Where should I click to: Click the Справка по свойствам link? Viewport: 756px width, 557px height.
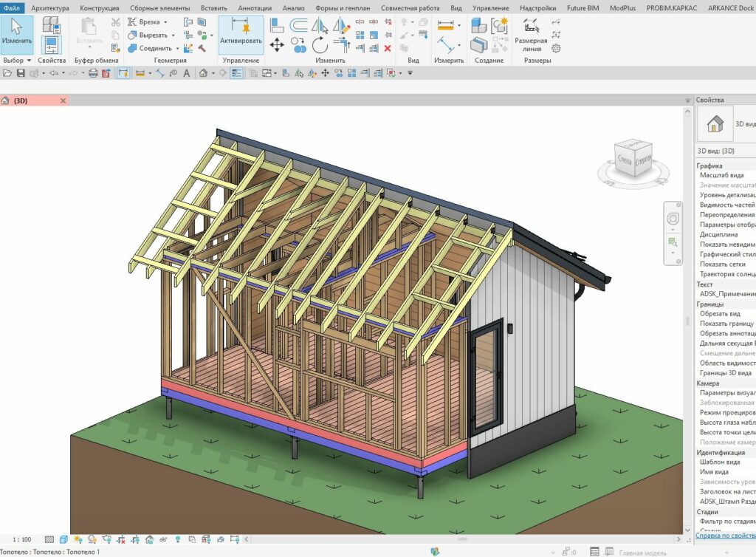[x=725, y=536]
